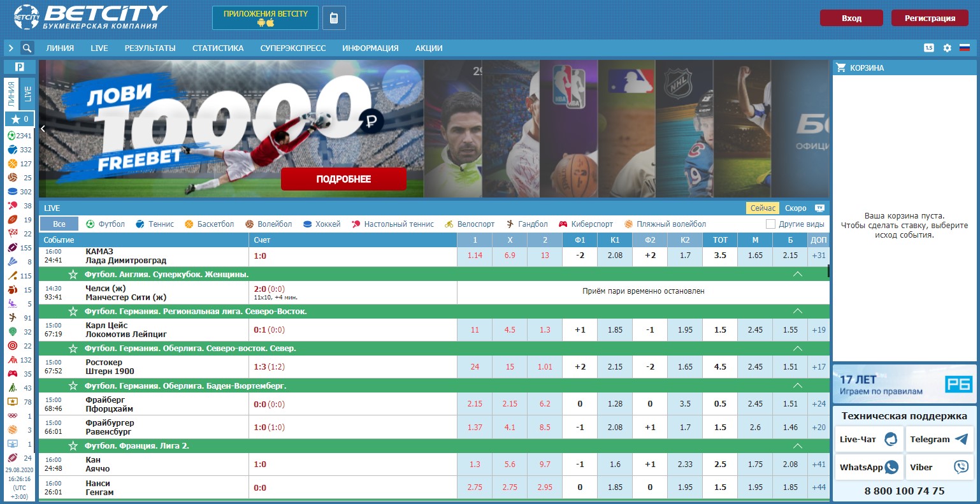Select the vertical LIVE sidebar tab

click(x=27, y=94)
